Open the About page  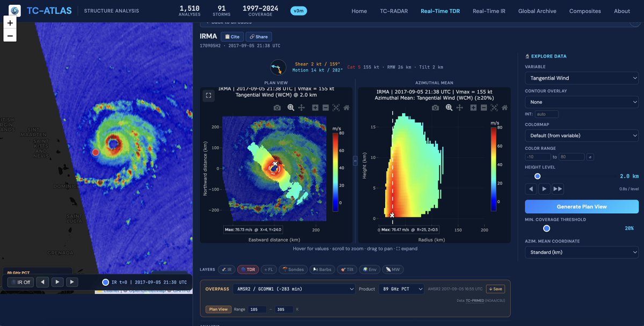tap(622, 11)
